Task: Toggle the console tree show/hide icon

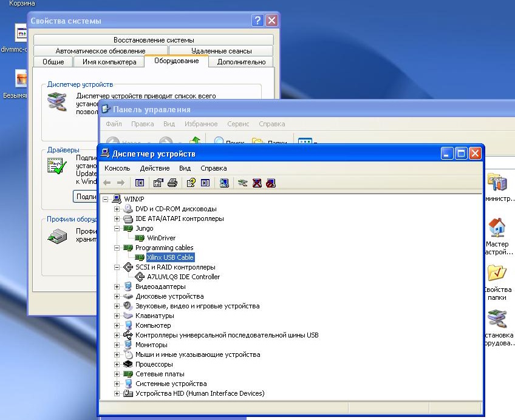Action: pos(140,183)
